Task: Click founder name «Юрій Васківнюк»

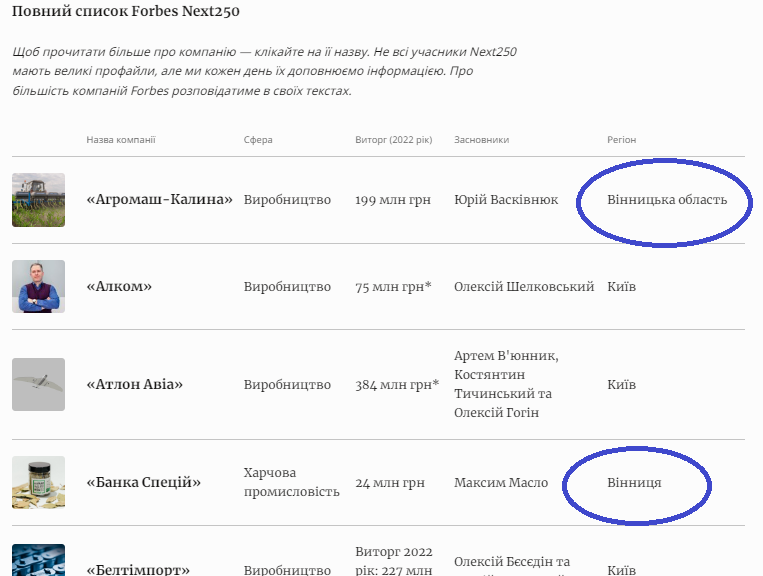Action: click(x=506, y=200)
